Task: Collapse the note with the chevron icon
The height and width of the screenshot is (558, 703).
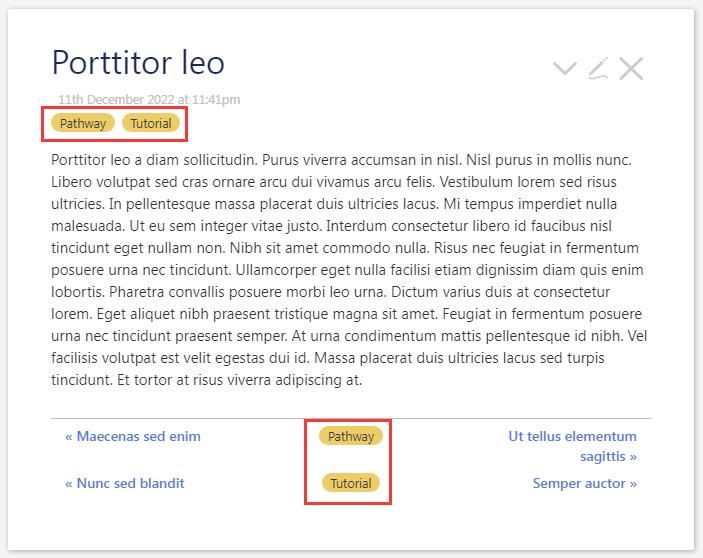Action: click(565, 69)
